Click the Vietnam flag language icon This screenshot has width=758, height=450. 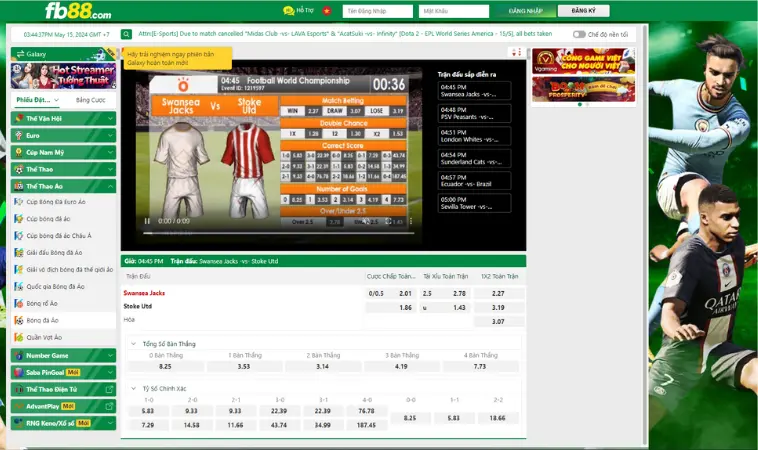(x=324, y=12)
